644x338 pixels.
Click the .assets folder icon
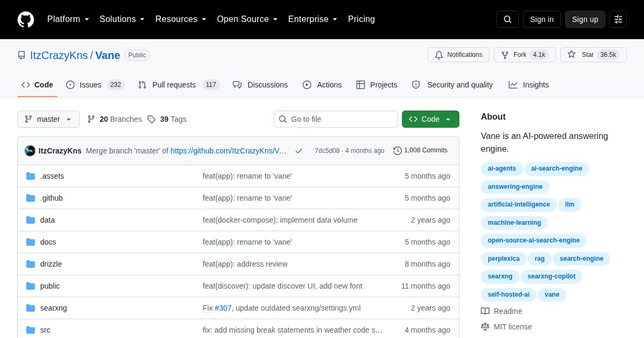coord(31,176)
